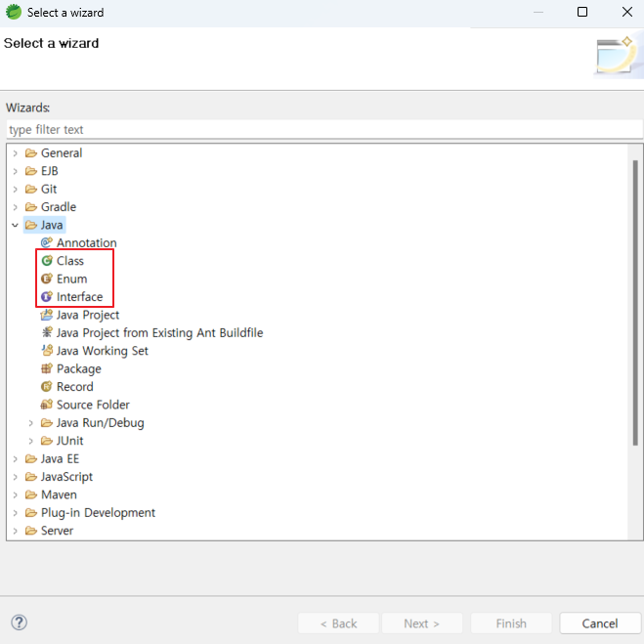Viewport: 644px width, 644px height.
Task: Close the Select a wizard dialog
Action: coord(627,12)
